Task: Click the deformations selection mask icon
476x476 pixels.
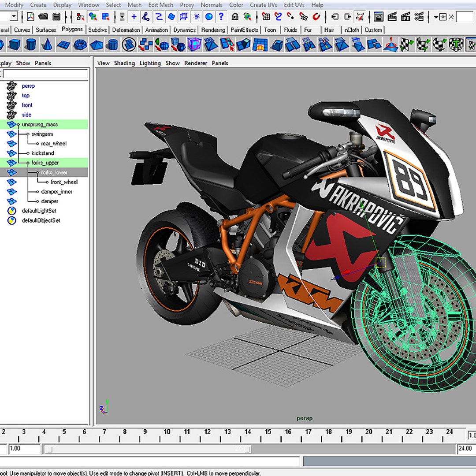Action: click(x=184, y=17)
